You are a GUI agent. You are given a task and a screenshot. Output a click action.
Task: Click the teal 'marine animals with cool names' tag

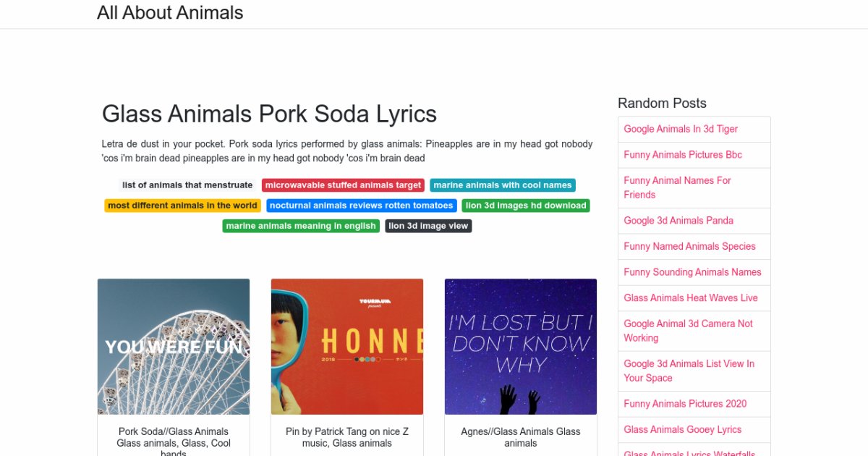coord(502,185)
